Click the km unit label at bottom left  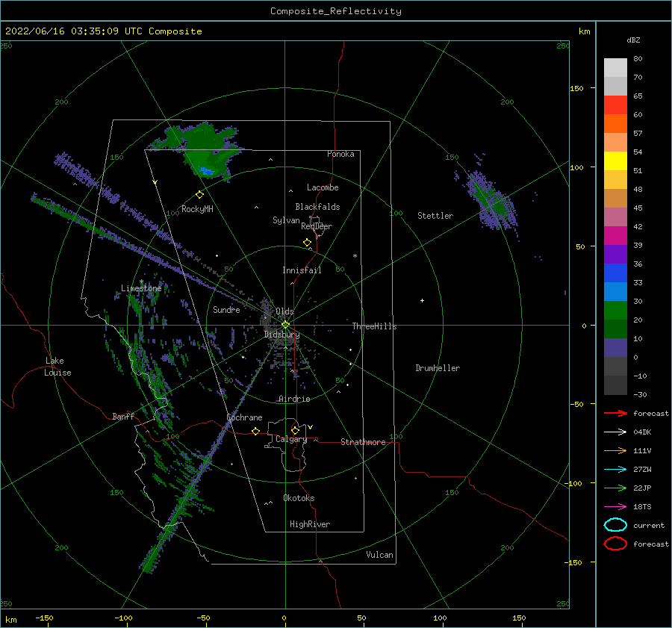pos(10,620)
